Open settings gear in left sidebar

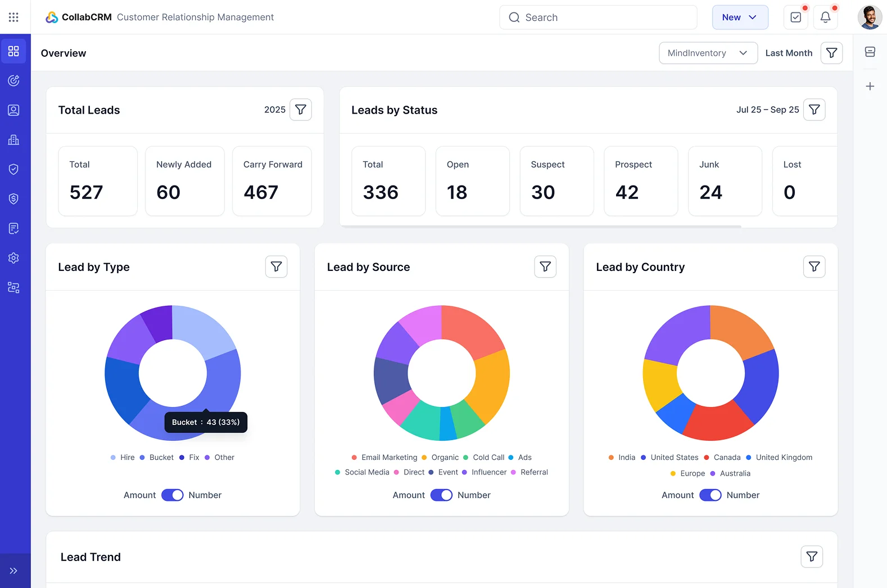point(13,258)
